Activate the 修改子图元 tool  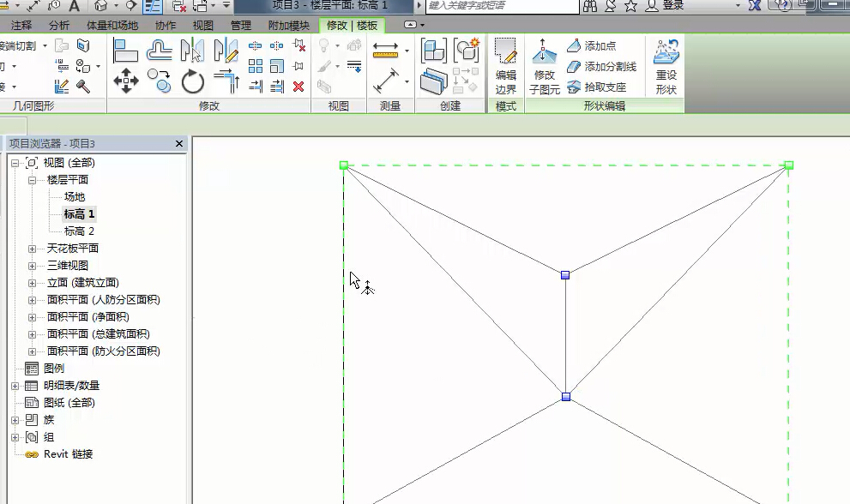(x=544, y=66)
